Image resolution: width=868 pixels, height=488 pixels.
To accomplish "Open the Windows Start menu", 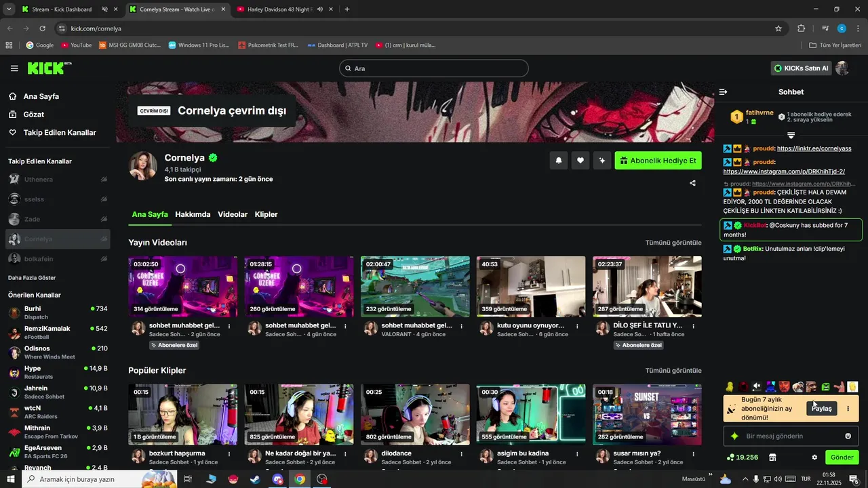I will [x=10, y=479].
